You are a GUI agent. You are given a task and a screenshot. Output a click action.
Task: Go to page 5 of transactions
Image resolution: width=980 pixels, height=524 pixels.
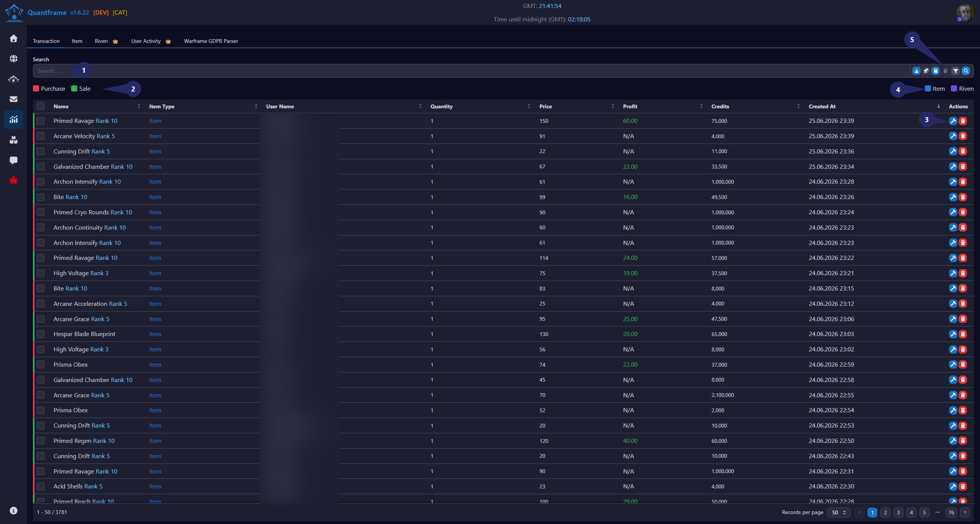click(924, 513)
